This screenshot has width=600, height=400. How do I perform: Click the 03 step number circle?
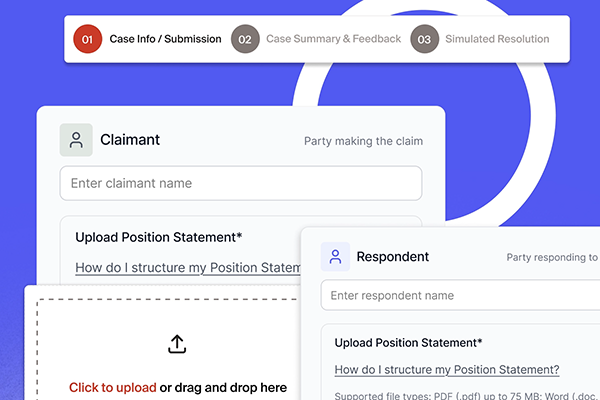(x=424, y=40)
